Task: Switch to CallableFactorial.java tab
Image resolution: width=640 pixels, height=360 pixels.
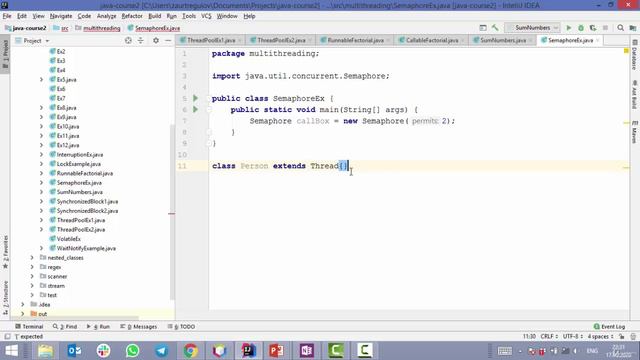Action: click(x=432, y=40)
